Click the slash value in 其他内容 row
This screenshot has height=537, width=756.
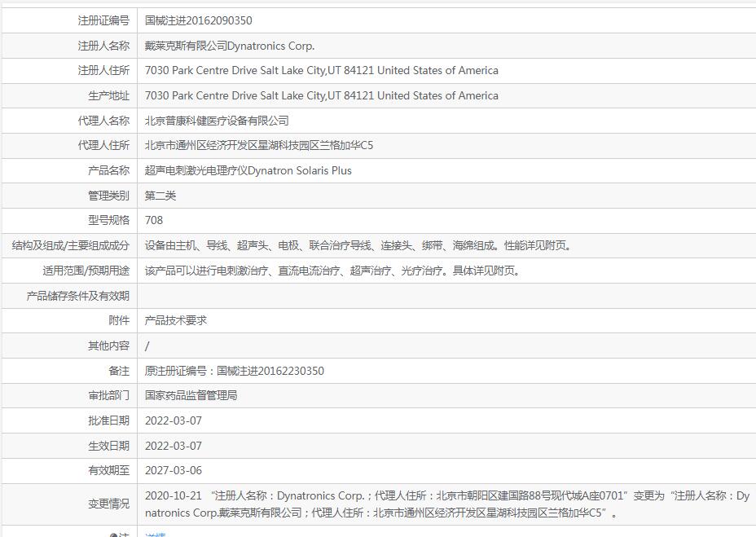(147, 346)
